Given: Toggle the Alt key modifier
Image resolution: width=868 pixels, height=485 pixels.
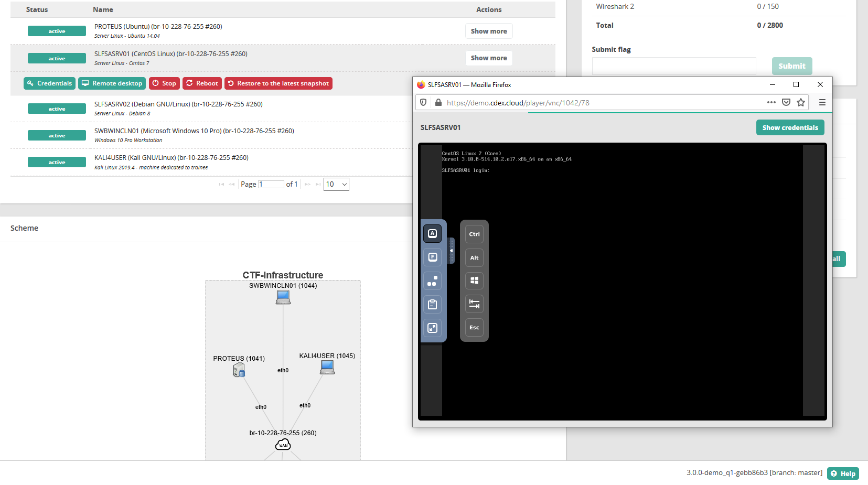Looking at the screenshot, I should pos(474,258).
